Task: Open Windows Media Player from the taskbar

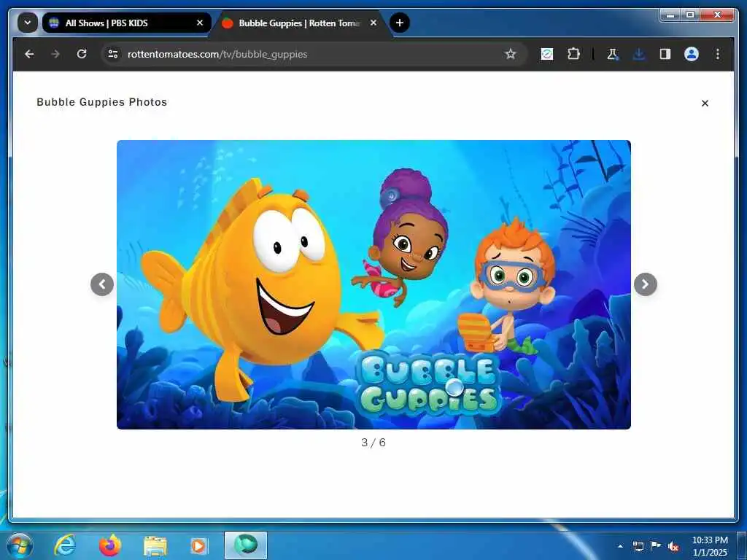Action: (x=198, y=545)
